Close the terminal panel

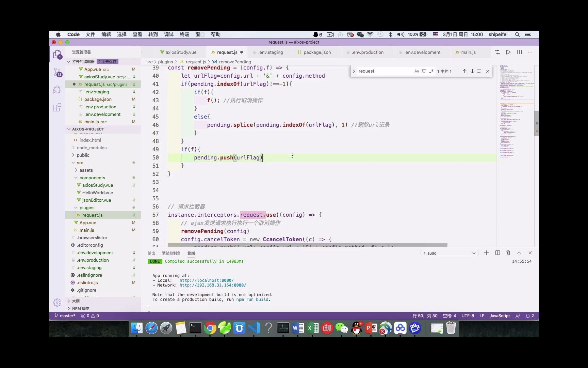[530, 253]
